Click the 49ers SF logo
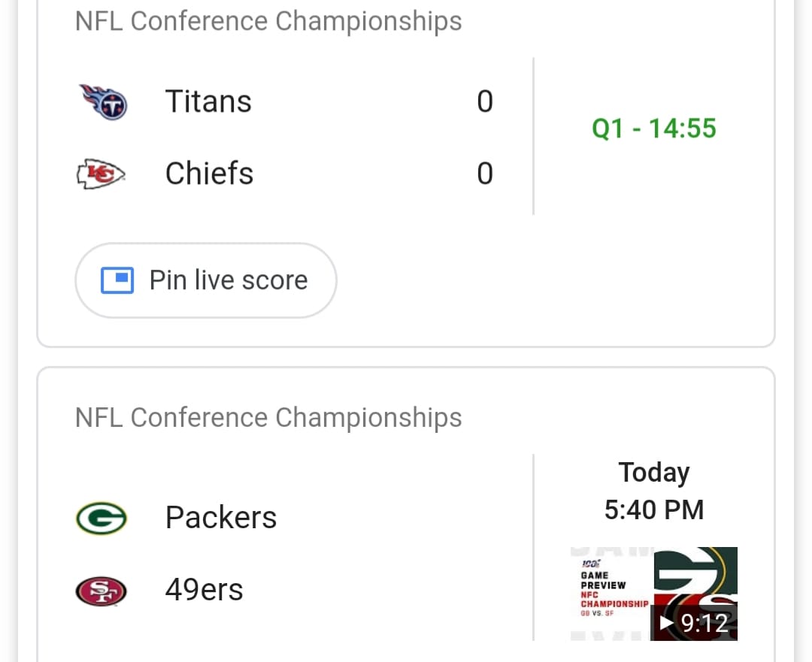This screenshot has height=662, width=812. point(101,591)
